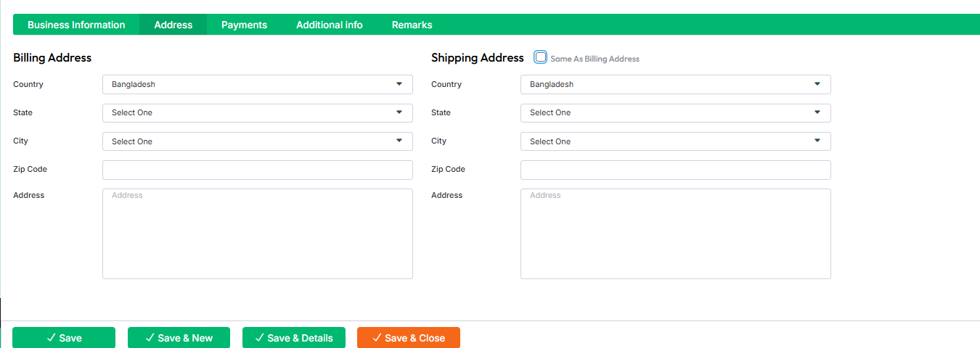Open the Billing City Select One dropdown
Screen dimensions: 980x348
click(x=258, y=141)
